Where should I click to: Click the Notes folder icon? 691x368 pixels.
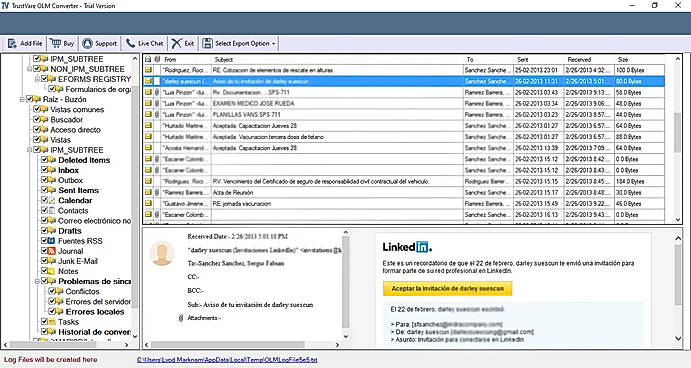[x=52, y=271]
